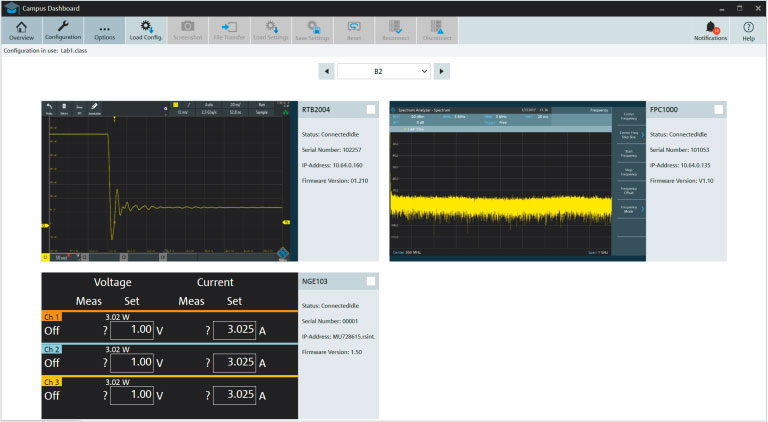Viewport: 768px width, 422px height.
Task: Switch to the Options tab
Action: [105, 30]
